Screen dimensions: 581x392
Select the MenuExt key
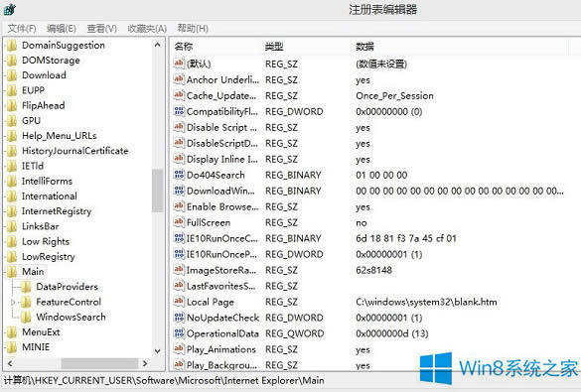(x=41, y=332)
